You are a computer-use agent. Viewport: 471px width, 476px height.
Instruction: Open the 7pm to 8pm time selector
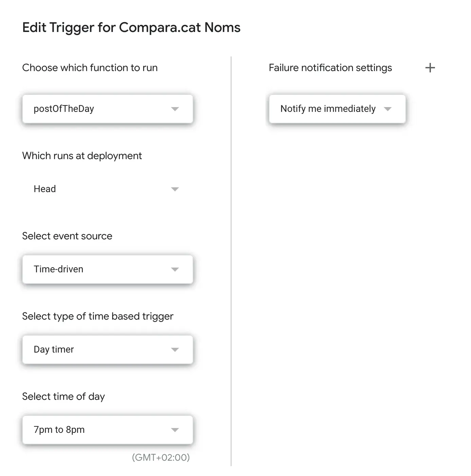click(102, 430)
